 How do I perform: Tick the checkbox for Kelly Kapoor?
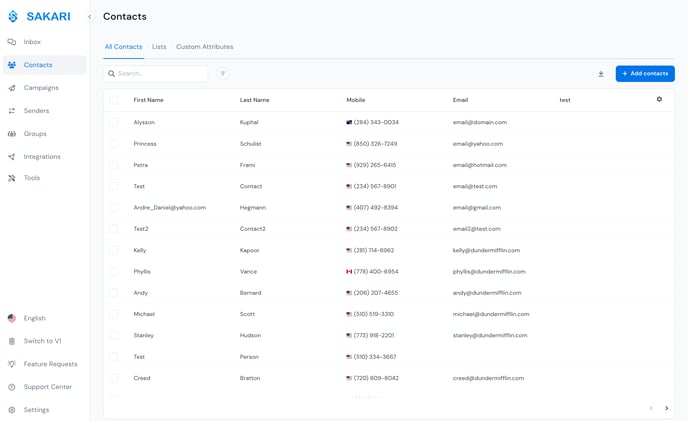114,250
